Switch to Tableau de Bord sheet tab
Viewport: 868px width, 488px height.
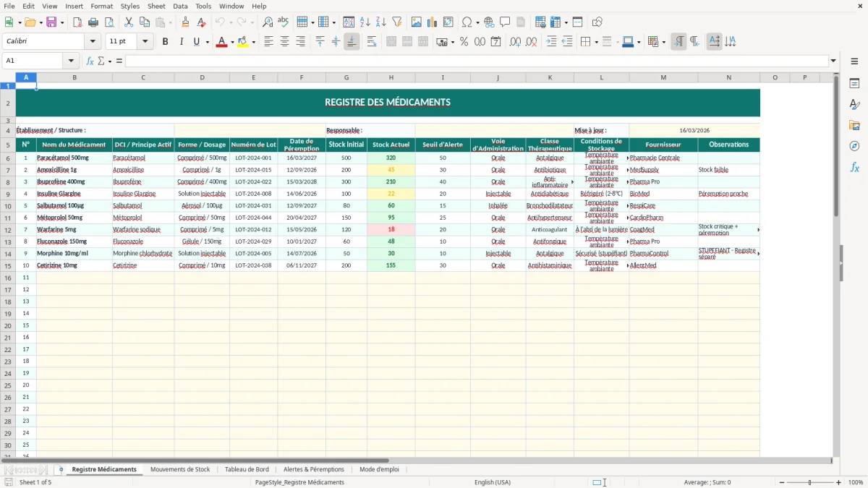point(247,469)
